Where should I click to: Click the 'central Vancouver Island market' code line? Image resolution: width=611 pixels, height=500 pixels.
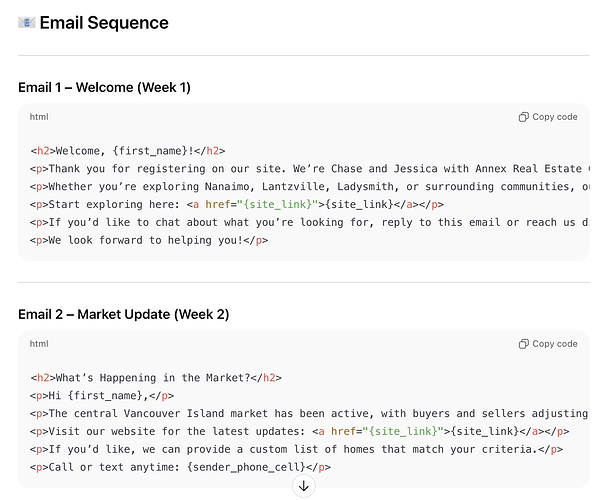coord(300,413)
